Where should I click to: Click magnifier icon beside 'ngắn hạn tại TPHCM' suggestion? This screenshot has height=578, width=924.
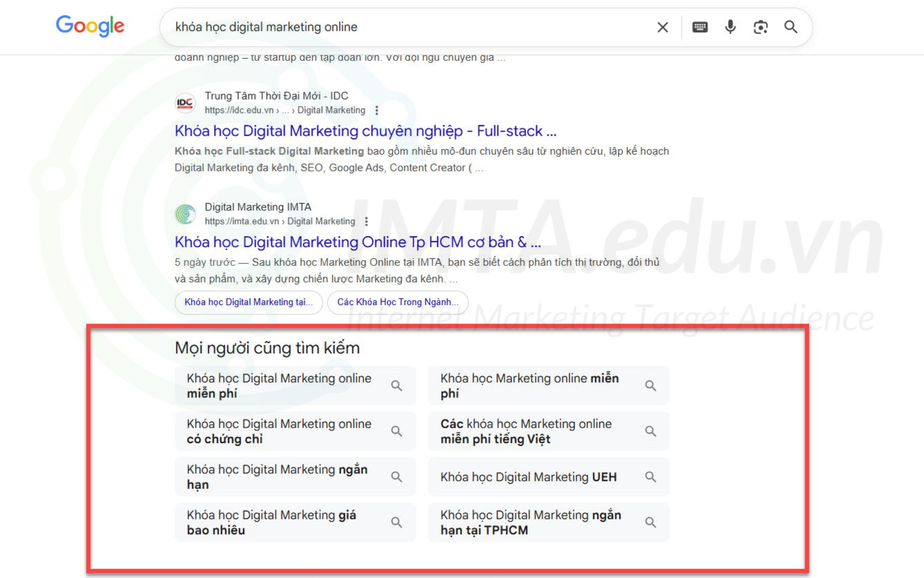pos(651,522)
